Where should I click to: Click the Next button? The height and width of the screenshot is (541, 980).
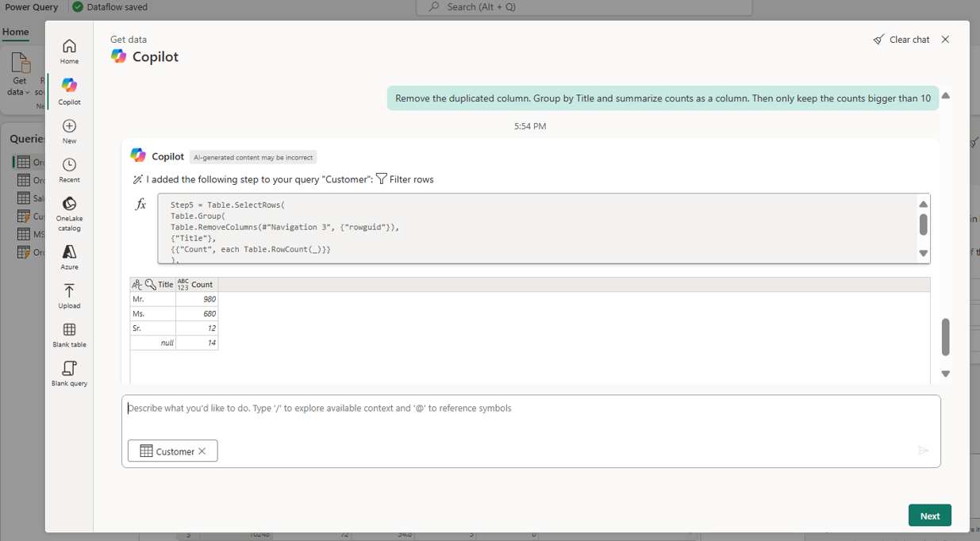pyautogui.click(x=930, y=516)
